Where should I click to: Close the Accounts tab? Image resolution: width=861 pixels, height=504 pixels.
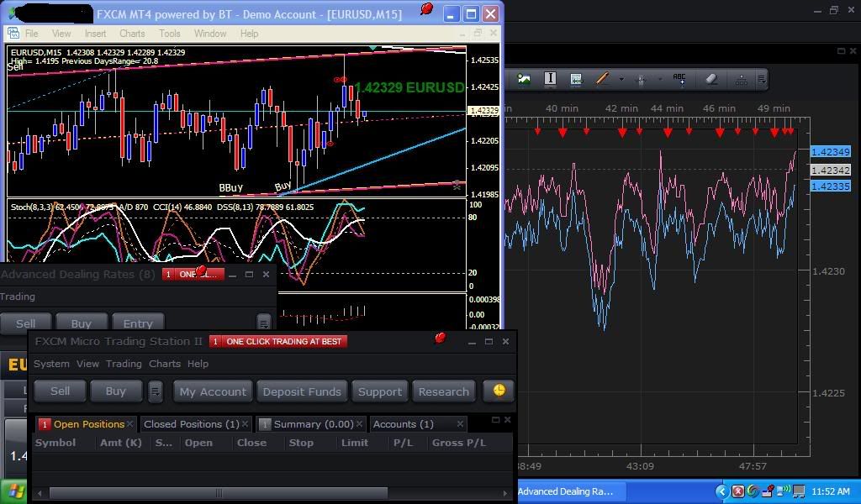click(x=460, y=423)
